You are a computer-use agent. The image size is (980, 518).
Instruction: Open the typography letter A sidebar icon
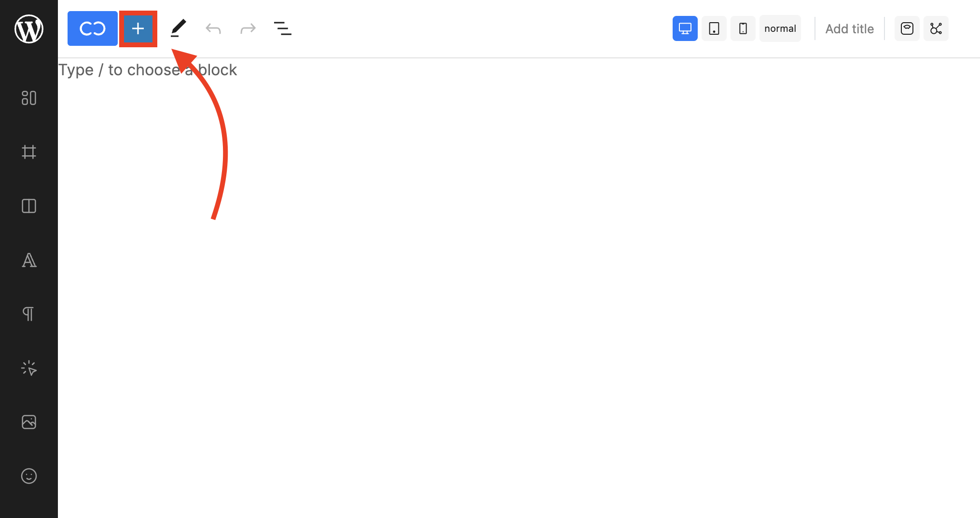29,260
